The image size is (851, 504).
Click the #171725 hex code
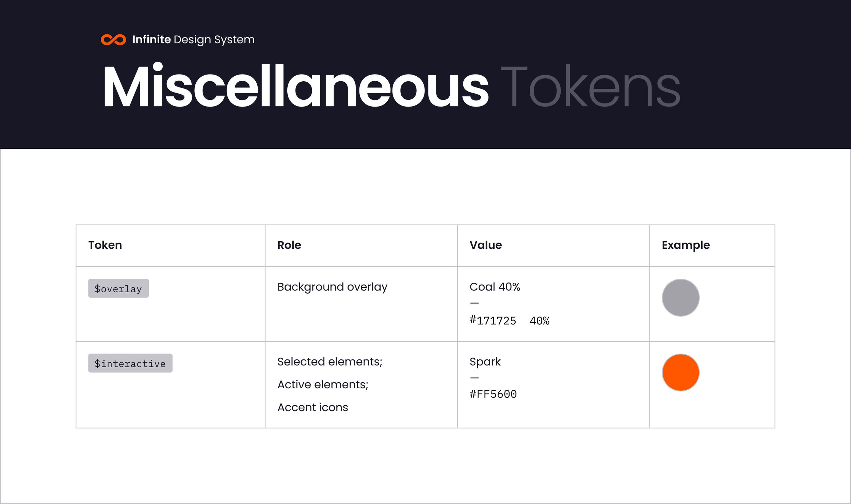[x=493, y=321]
